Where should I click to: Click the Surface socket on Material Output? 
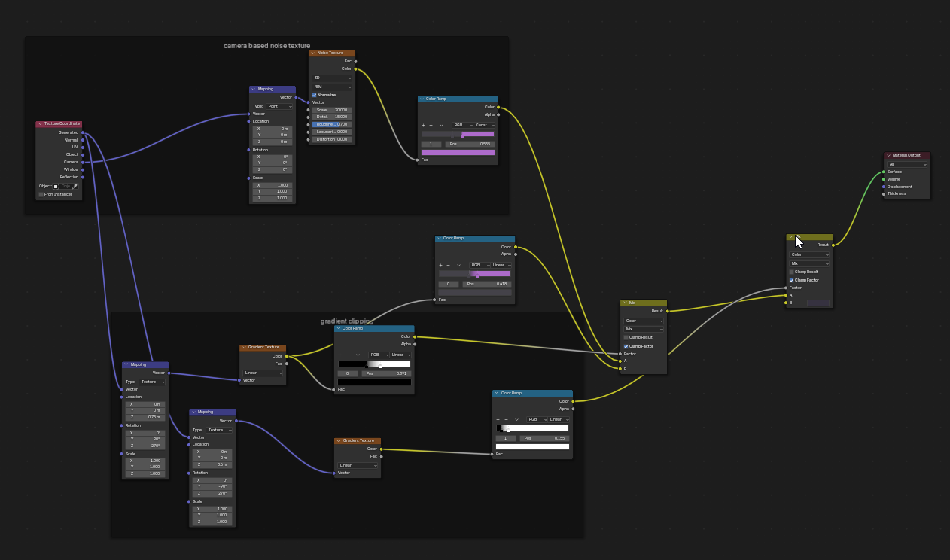(x=884, y=172)
